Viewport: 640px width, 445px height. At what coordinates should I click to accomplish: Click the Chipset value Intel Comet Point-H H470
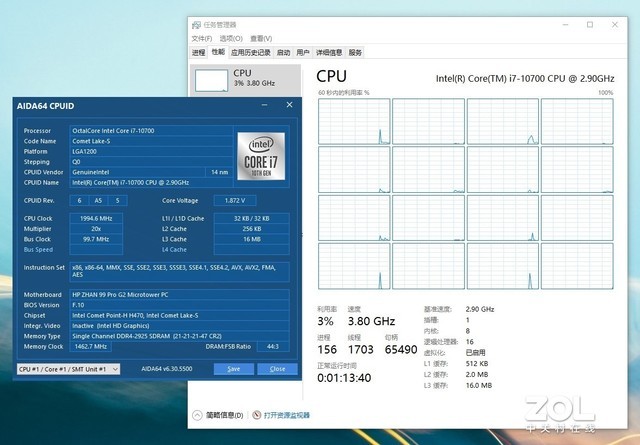click(180, 316)
